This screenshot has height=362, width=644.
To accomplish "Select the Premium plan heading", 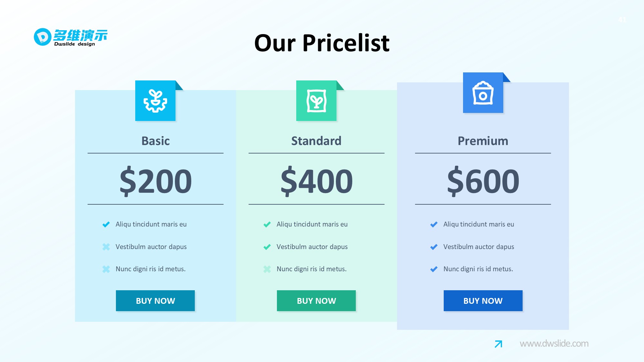I will coord(483,141).
